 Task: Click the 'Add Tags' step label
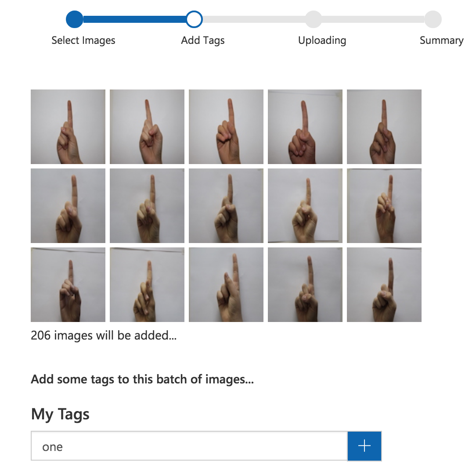[203, 40]
